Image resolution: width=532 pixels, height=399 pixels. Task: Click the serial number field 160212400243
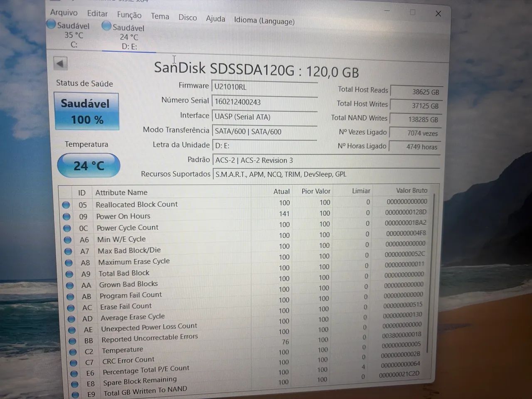pyautogui.click(x=265, y=102)
